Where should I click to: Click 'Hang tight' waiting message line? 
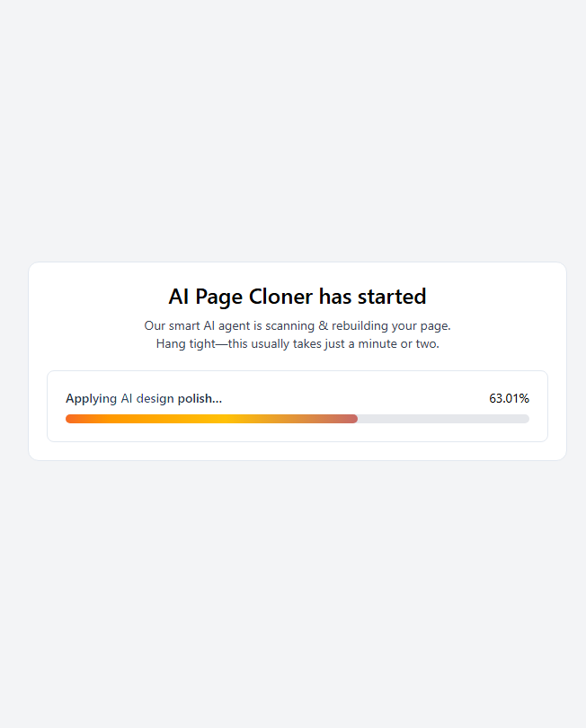(297, 344)
